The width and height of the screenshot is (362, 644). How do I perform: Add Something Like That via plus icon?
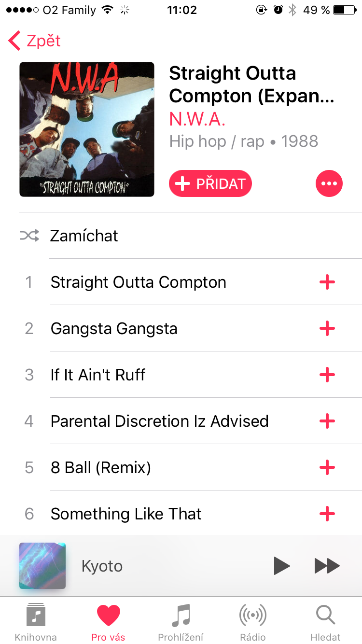click(327, 514)
